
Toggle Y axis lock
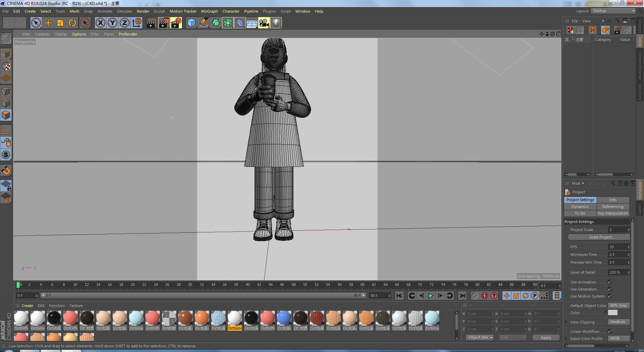[112, 23]
